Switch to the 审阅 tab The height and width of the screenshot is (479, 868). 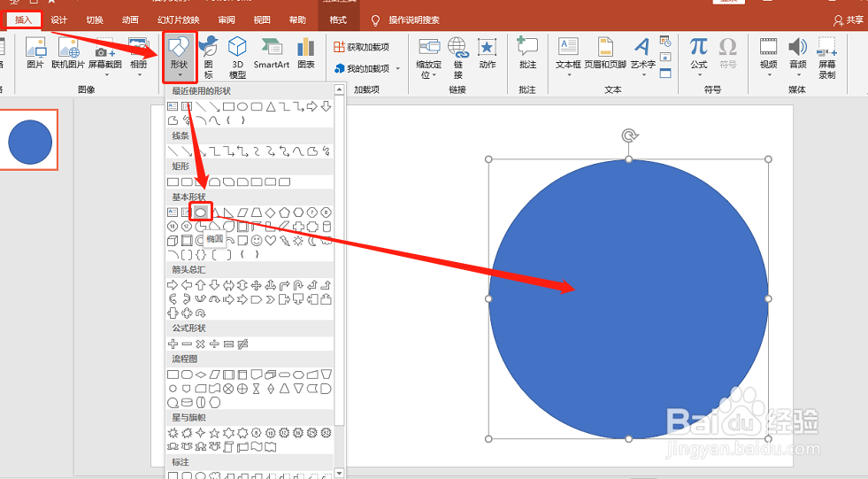(x=227, y=20)
